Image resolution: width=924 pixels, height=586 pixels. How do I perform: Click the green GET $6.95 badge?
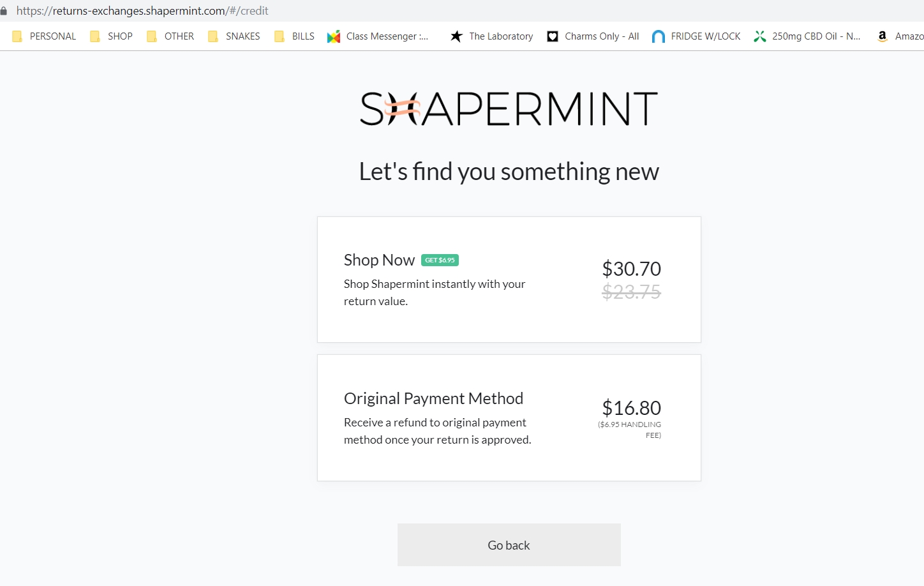point(440,260)
